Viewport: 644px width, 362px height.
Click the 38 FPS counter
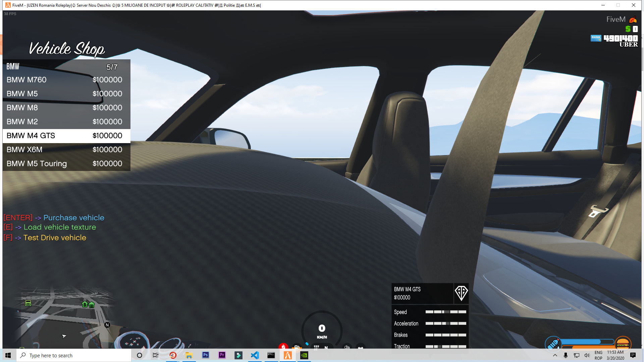point(10,14)
